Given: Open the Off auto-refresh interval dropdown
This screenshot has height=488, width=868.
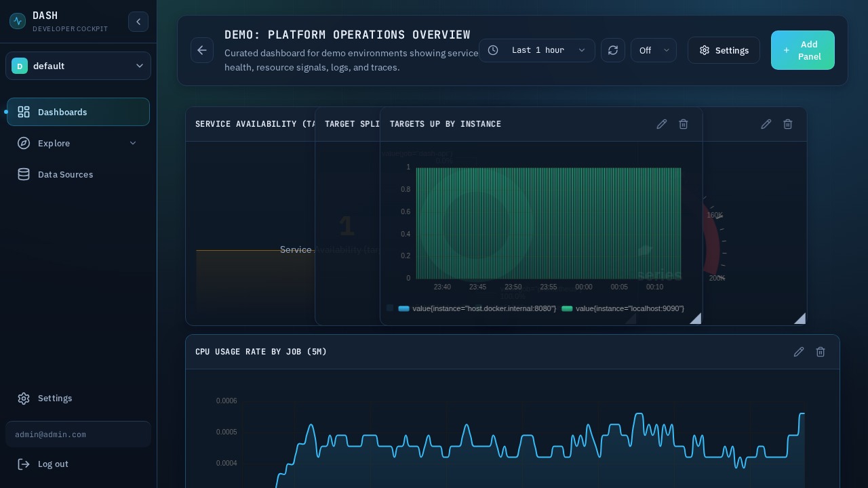Looking at the screenshot, I should (653, 50).
